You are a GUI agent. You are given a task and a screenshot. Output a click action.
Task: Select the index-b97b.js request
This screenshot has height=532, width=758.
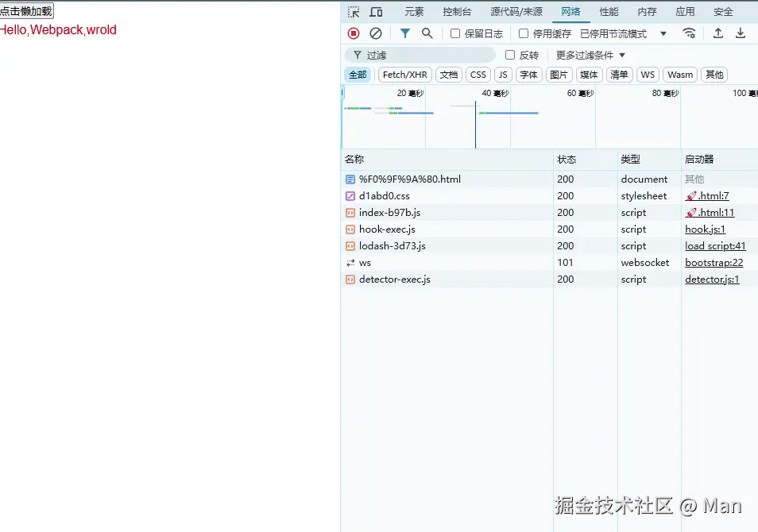[549, 213]
